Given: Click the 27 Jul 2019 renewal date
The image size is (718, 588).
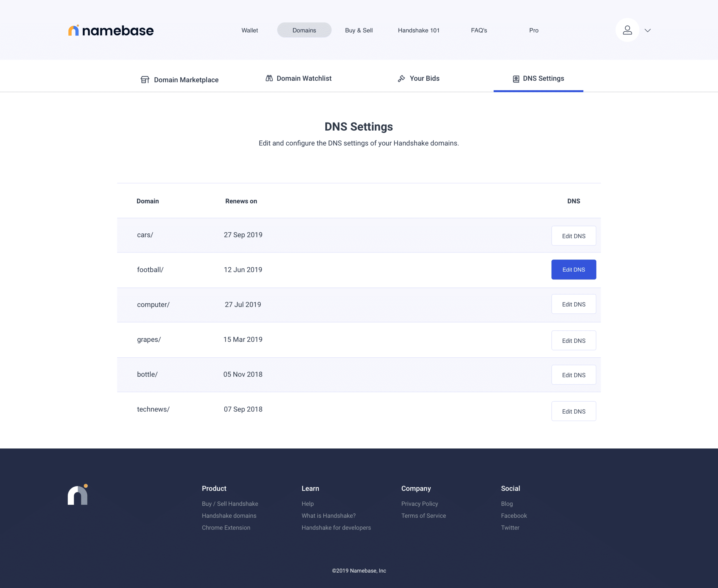Looking at the screenshot, I should [x=243, y=304].
